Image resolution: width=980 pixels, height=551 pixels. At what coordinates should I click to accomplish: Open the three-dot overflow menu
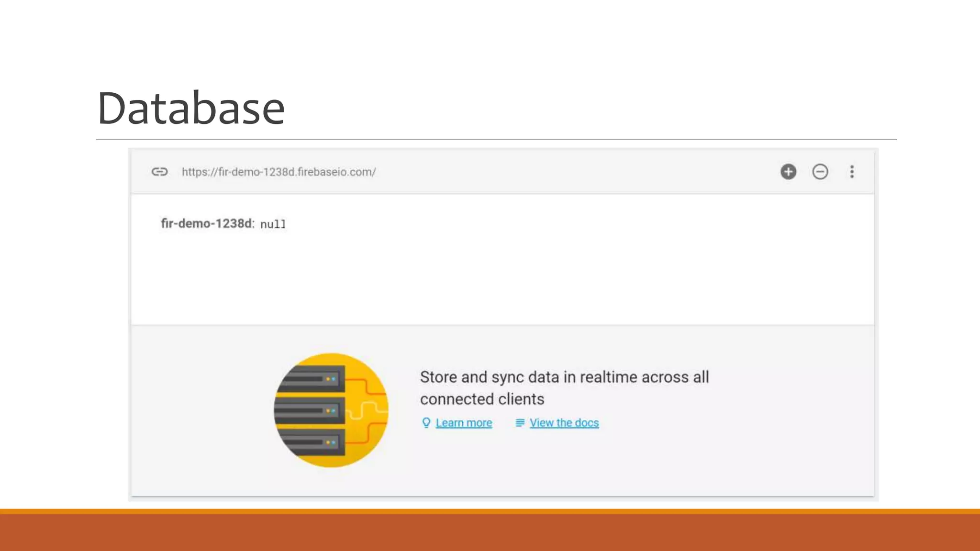click(x=851, y=172)
